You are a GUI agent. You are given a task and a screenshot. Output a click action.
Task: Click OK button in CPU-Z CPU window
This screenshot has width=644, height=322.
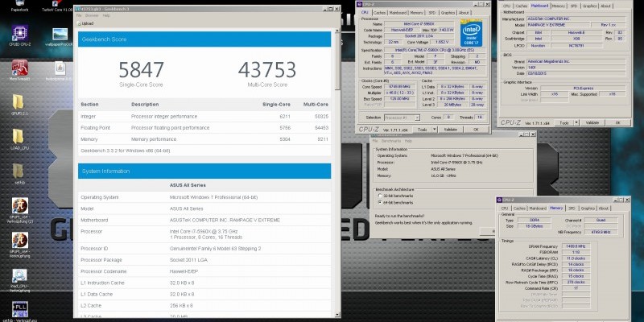tap(476, 130)
